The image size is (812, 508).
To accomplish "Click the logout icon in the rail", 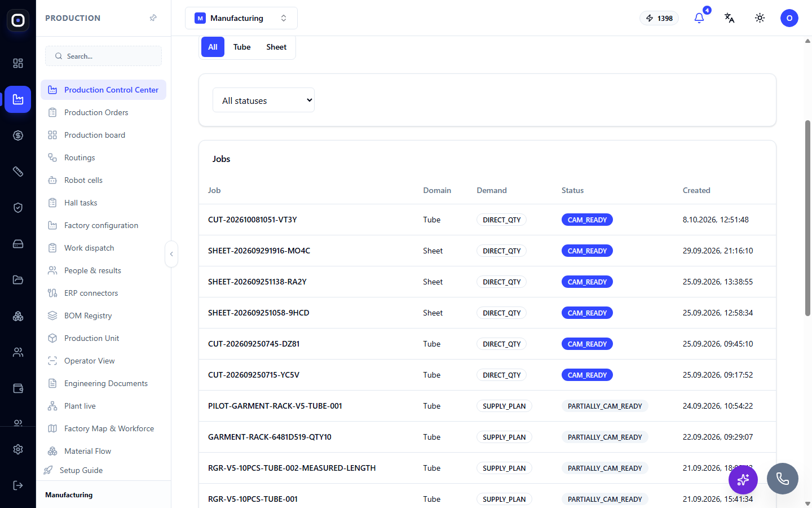I will [18, 485].
